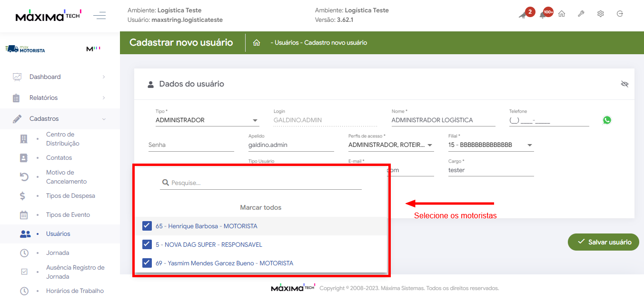Expand the Dashboard sidebar menu
Screen dimensions: 644x301
click(59, 77)
